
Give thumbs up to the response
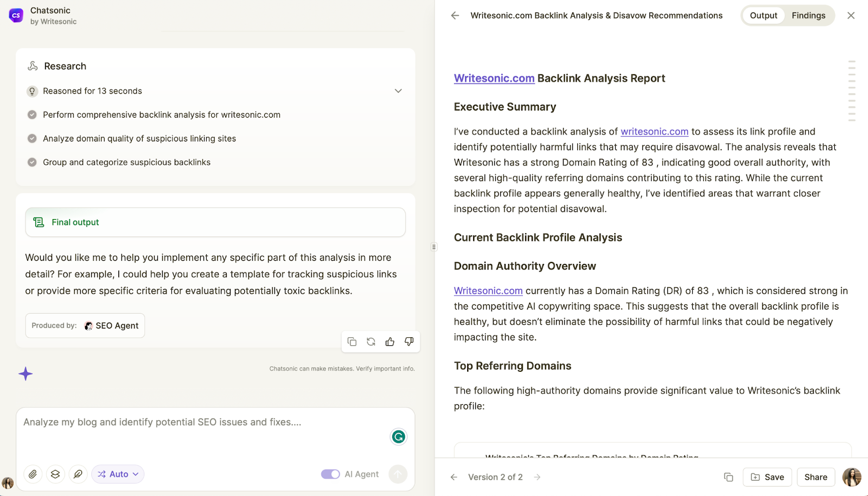click(x=390, y=342)
